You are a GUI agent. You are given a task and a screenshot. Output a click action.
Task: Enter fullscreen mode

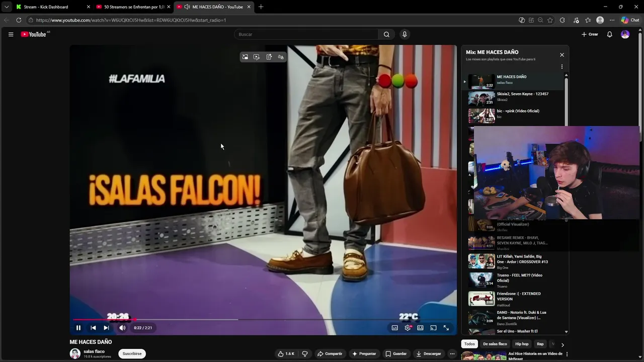(446, 328)
